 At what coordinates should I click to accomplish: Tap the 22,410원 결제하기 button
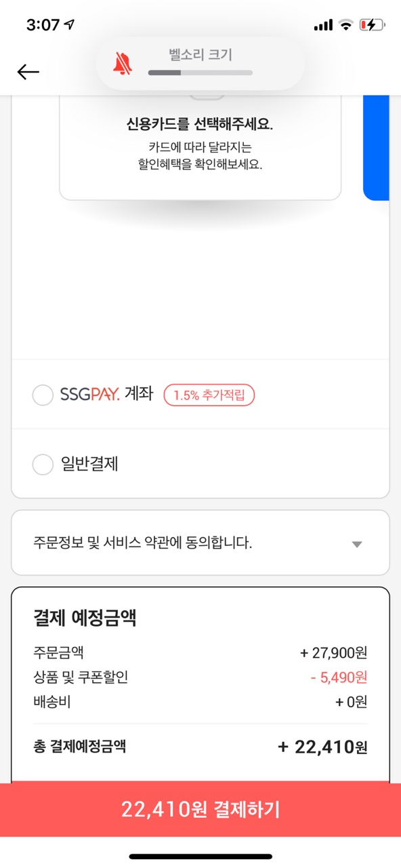[200, 809]
